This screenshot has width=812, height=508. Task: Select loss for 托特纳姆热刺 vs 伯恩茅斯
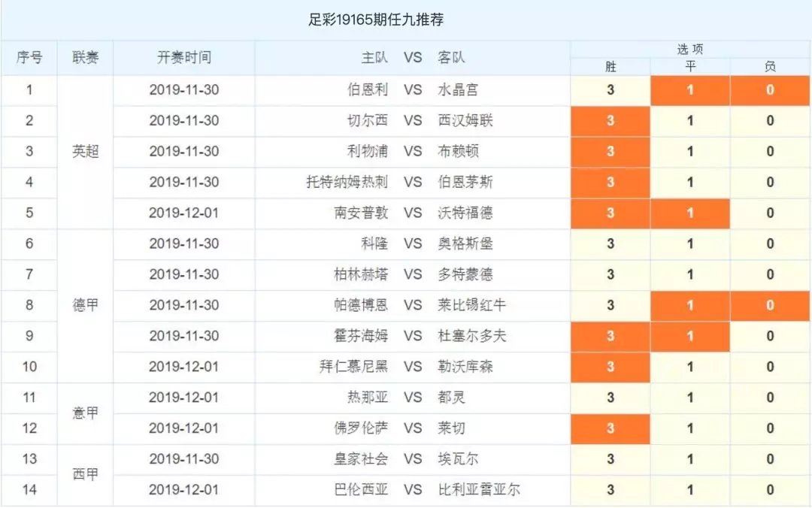pos(770,183)
